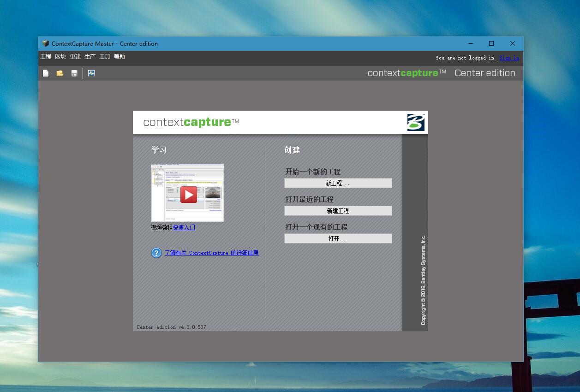580x392 pixels.
Task: Click the Open project folder icon
Action: click(x=60, y=73)
